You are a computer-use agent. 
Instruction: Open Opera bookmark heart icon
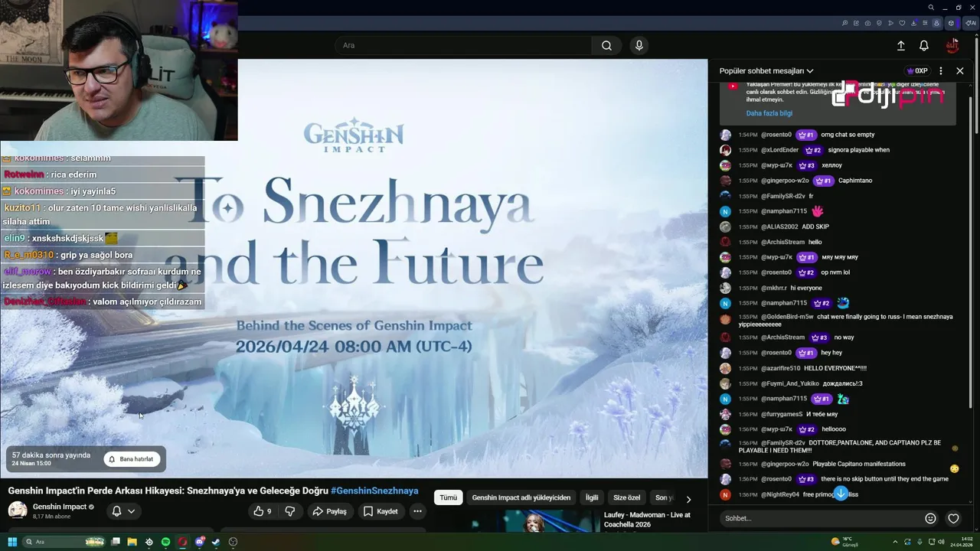coord(902,23)
